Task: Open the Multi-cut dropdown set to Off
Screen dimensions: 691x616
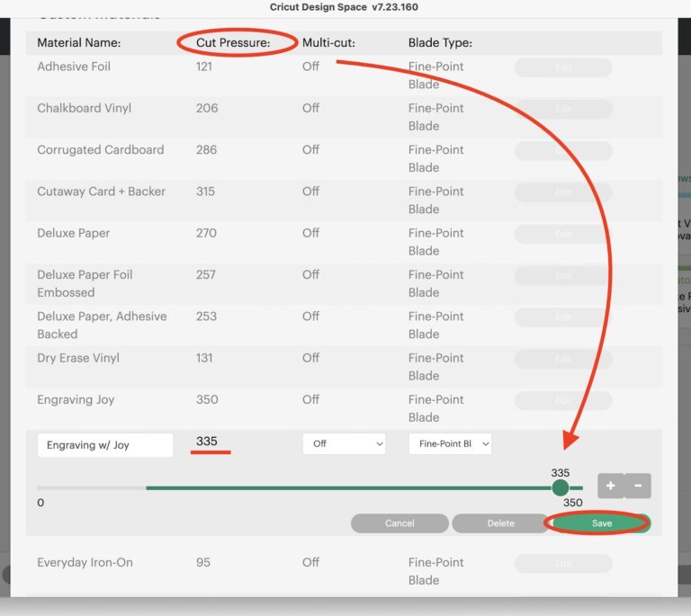Action: coord(344,444)
